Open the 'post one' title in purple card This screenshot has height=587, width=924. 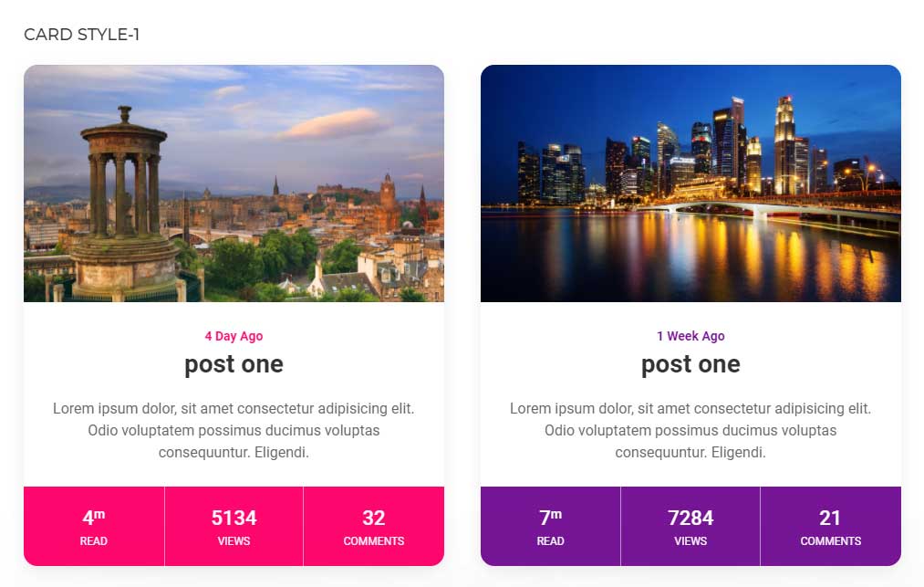tap(690, 364)
